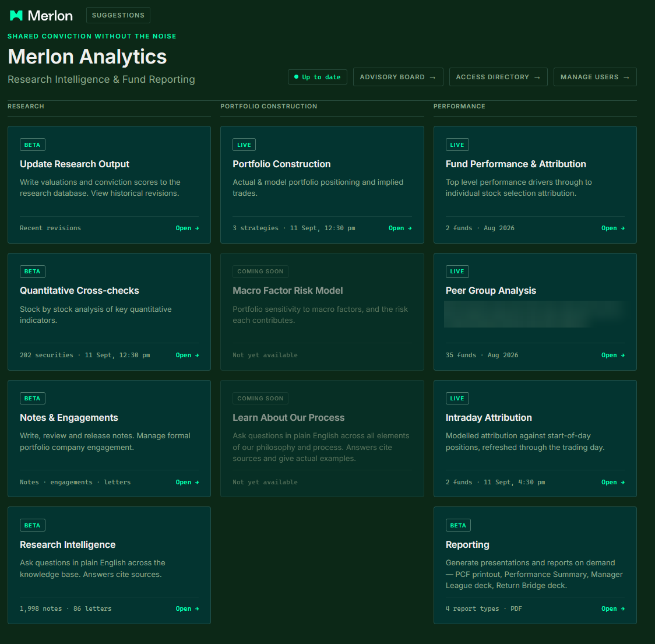Click '35 funds · Aug 2026' text
Image resolution: width=655 pixels, height=644 pixels.
point(482,356)
